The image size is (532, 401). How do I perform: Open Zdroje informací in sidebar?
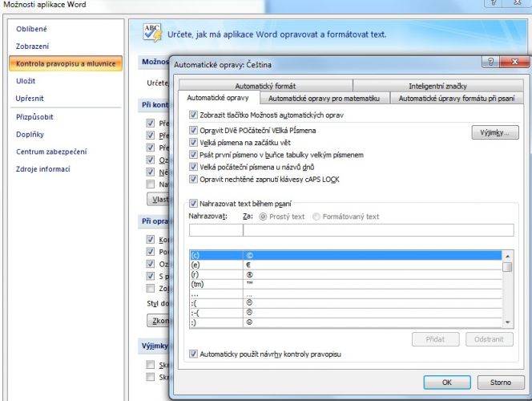coord(42,168)
